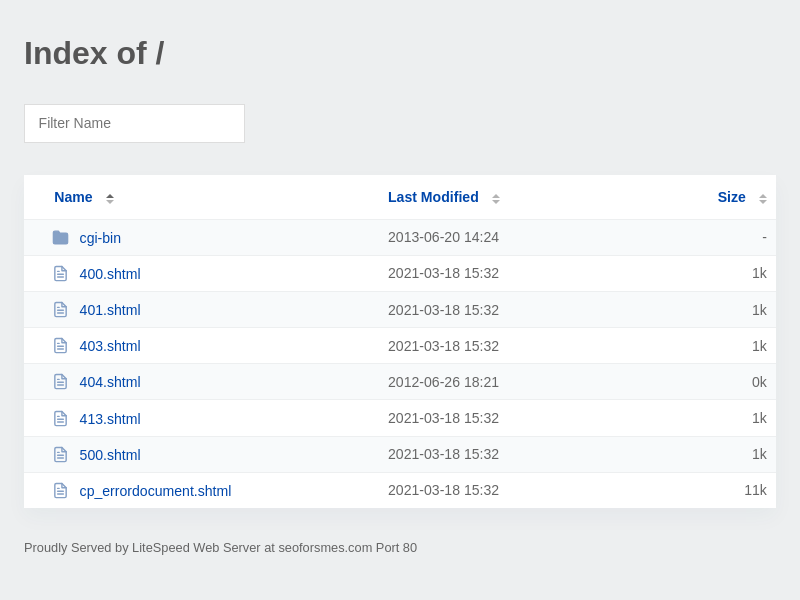Click the file icon beside 403.shtml
Screen dimensions: 800x600
(60, 346)
